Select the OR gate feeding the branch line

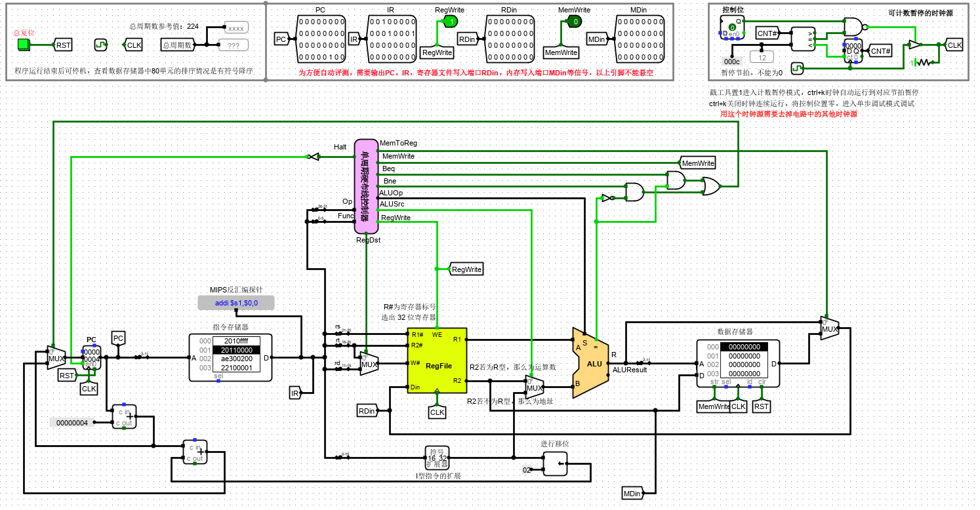tap(710, 187)
